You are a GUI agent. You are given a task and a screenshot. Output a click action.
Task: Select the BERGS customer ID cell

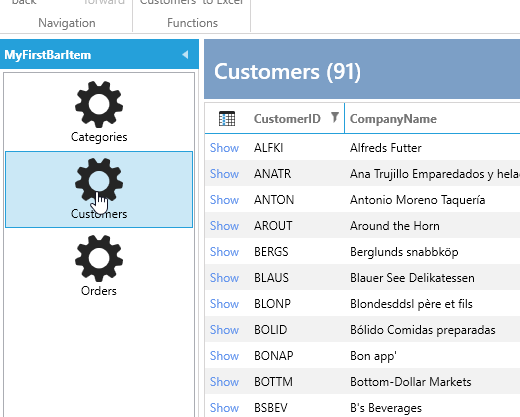pyautogui.click(x=271, y=252)
